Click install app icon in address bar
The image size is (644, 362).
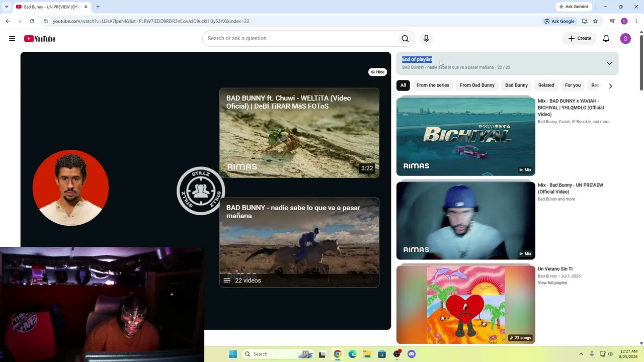coord(584,21)
